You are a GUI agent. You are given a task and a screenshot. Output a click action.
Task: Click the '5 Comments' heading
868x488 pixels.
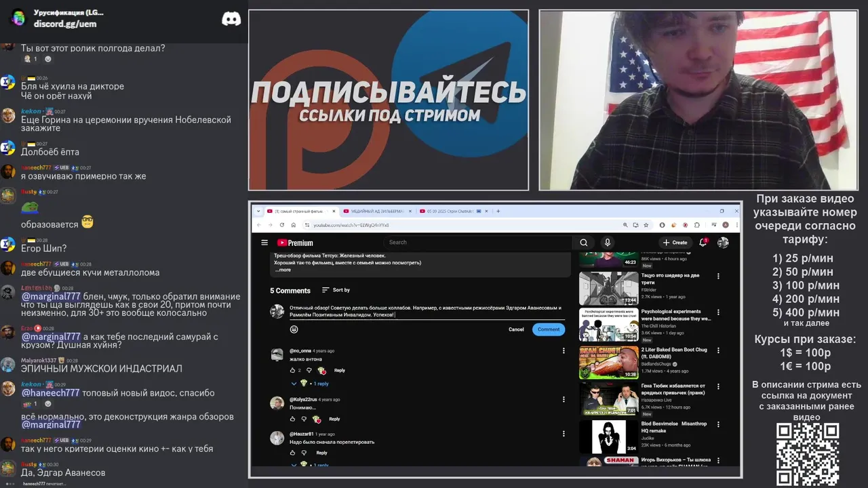click(x=290, y=290)
